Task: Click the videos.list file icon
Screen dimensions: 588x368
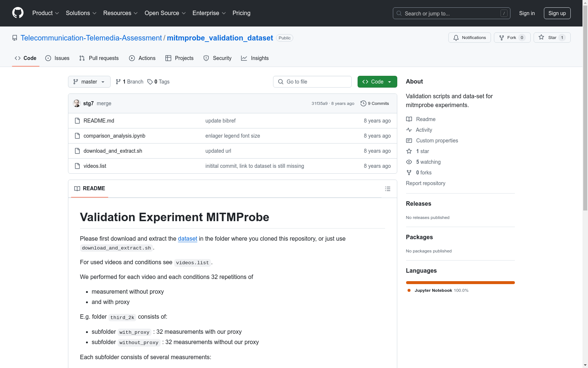Action: [x=77, y=166]
